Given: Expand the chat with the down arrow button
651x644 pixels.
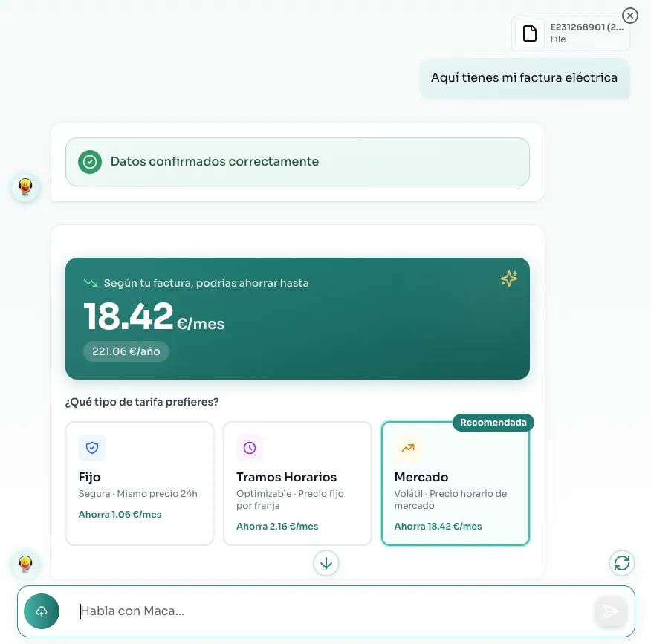Looking at the screenshot, I should pyautogui.click(x=325, y=563).
